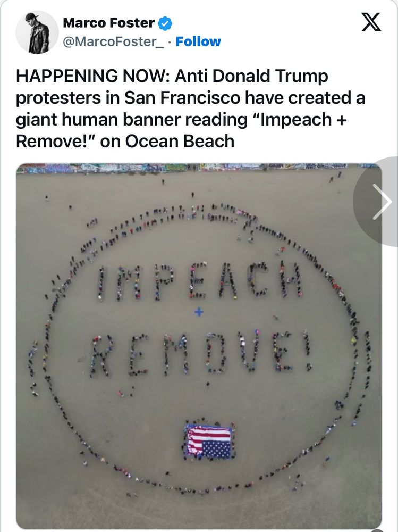Open Marco Foster's profile avatar
The width and height of the screenshot is (398, 532).
tap(37, 32)
